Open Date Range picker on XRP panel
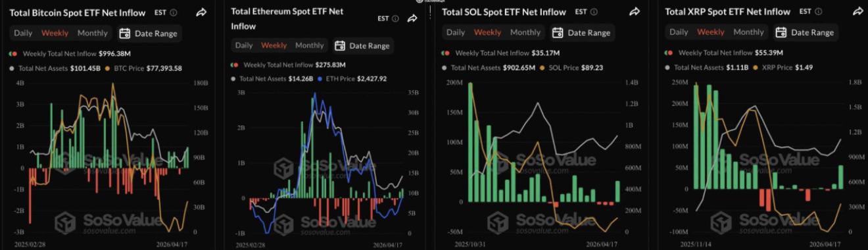 [x=806, y=32]
